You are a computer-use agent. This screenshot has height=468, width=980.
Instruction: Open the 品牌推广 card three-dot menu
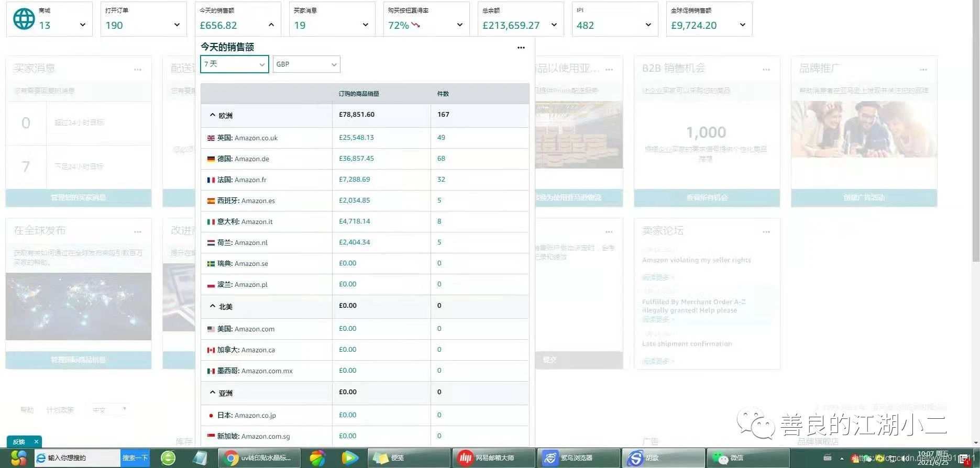coord(923,70)
